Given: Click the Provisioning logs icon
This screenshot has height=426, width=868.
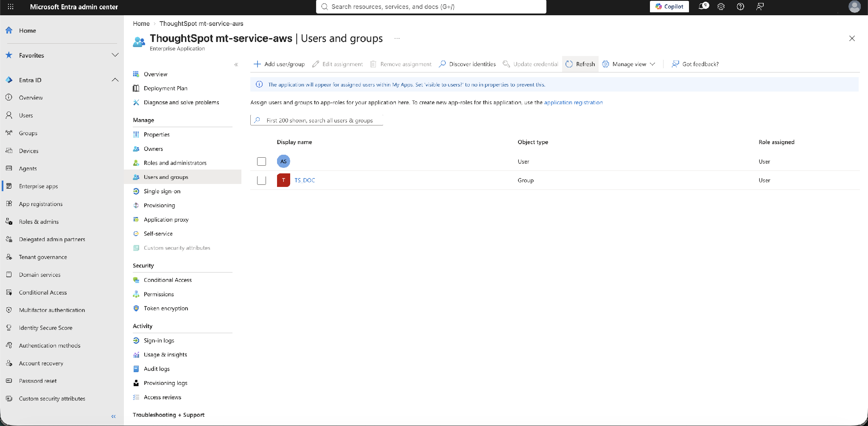Looking at the screenshot, I should [136, 383].
